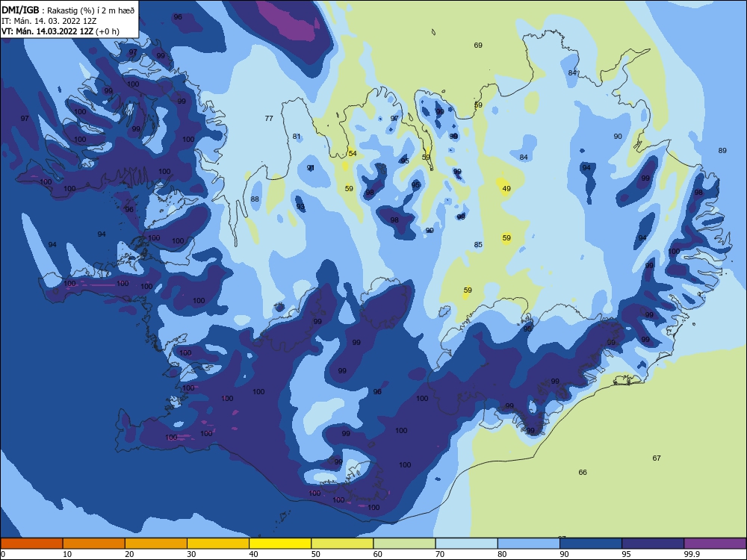This screenshot has width=747, height=560.
Task: Click the humidity value 67 over the ocean
Action: (x=657, y=458)
